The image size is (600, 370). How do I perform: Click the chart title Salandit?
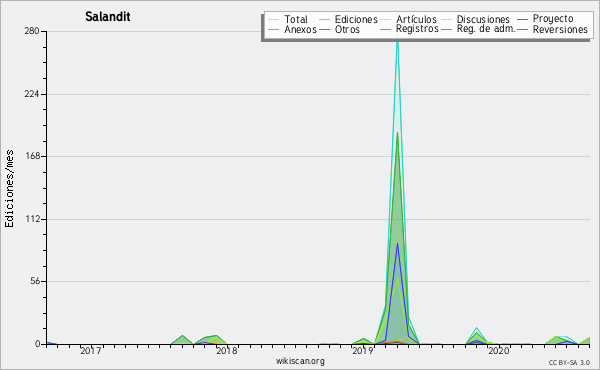(x=108, y=17)
